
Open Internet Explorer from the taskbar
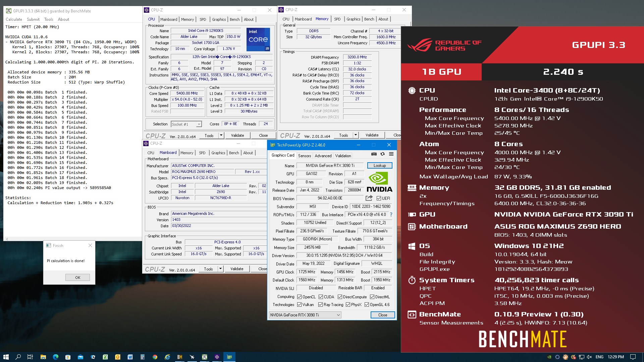pos(167,357)
